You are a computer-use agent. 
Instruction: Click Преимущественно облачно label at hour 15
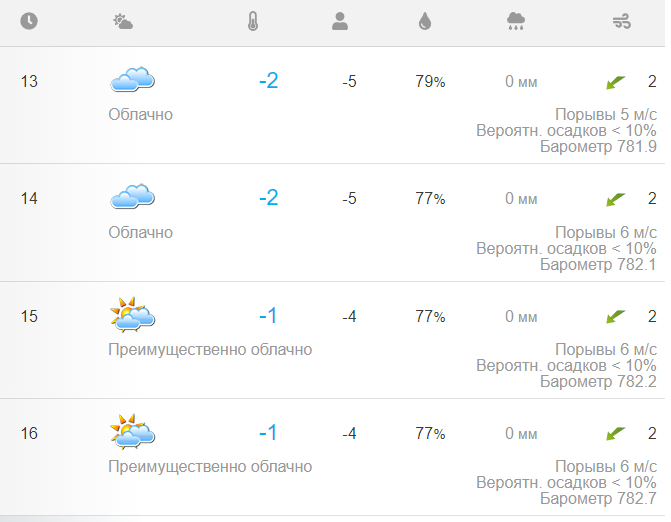click(210, 350)
